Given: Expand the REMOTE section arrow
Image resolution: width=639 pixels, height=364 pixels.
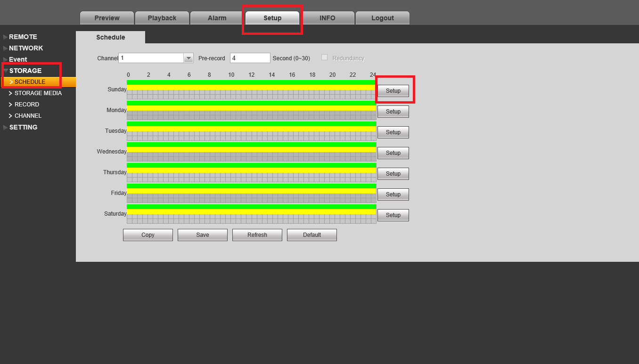Looking at the screenshot, I should [x=5, y=37].
